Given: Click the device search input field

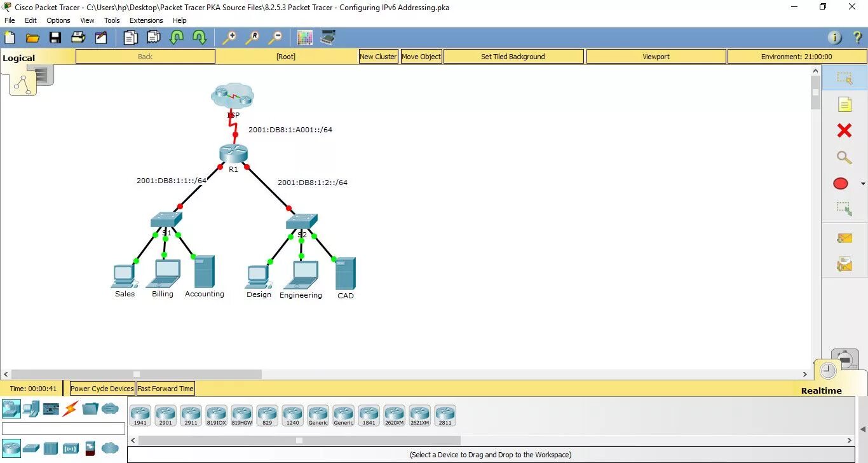Looking at the screenshot, I should coord(64,429).
